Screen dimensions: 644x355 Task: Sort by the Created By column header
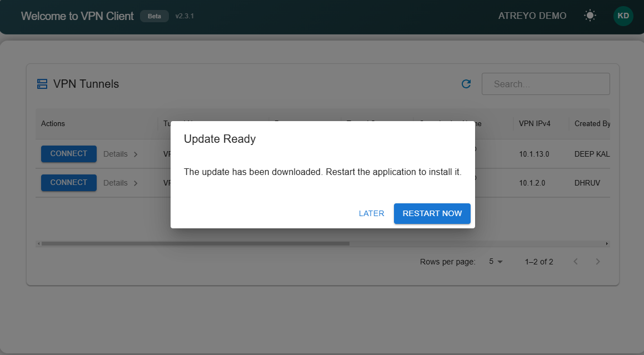[592, 123]
